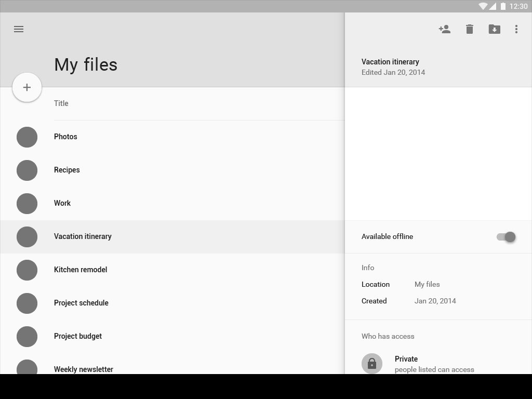
Task: Select the Photos item icon circle
Action: [x=27, y=137]
